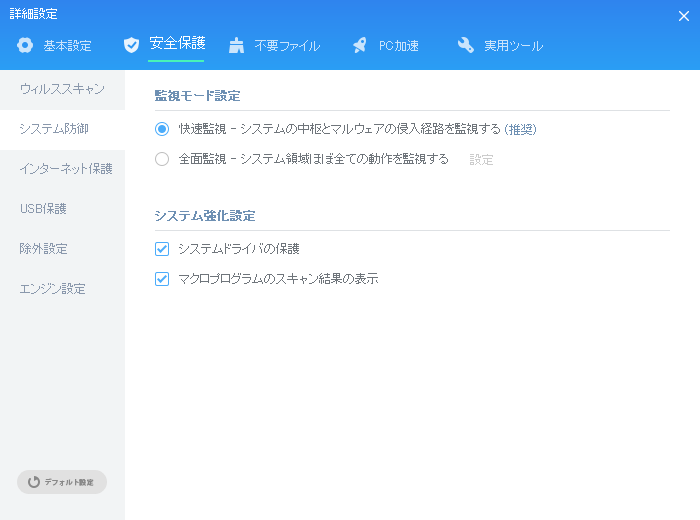
Task: Click the 詳細設定 window title
Action: click(x=33, y=14)
